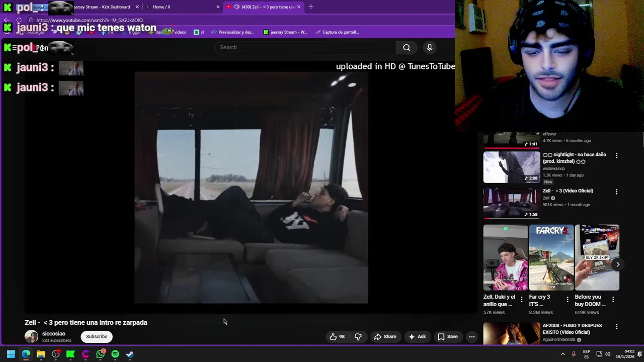This screenshot has width=644, height=362.
Task: Open Kick app from taskbar
Action: click(70, 354)
